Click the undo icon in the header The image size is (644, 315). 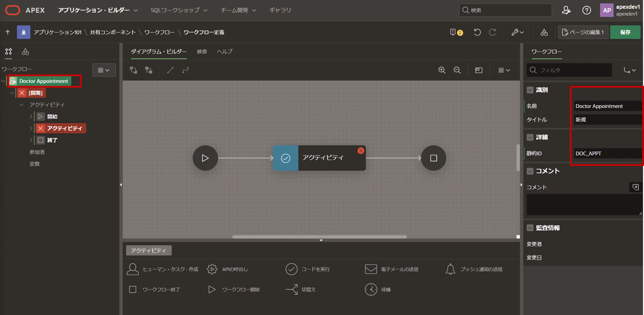(x=477, y=32)
